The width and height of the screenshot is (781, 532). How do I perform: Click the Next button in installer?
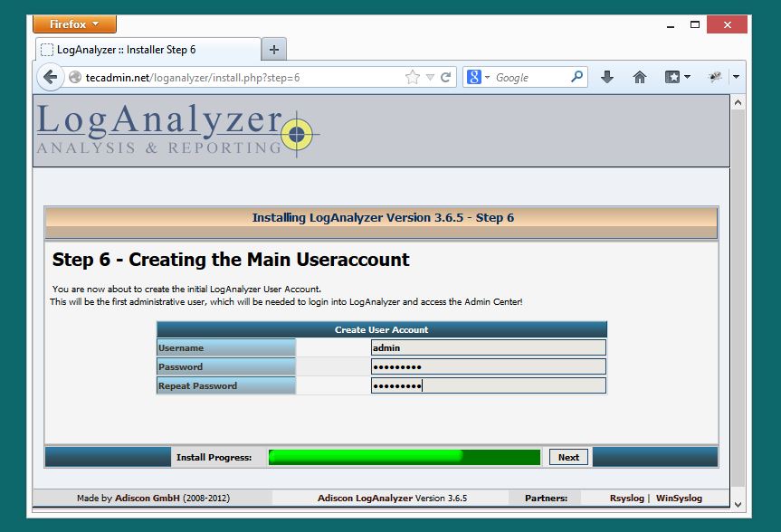click(568, 457)
